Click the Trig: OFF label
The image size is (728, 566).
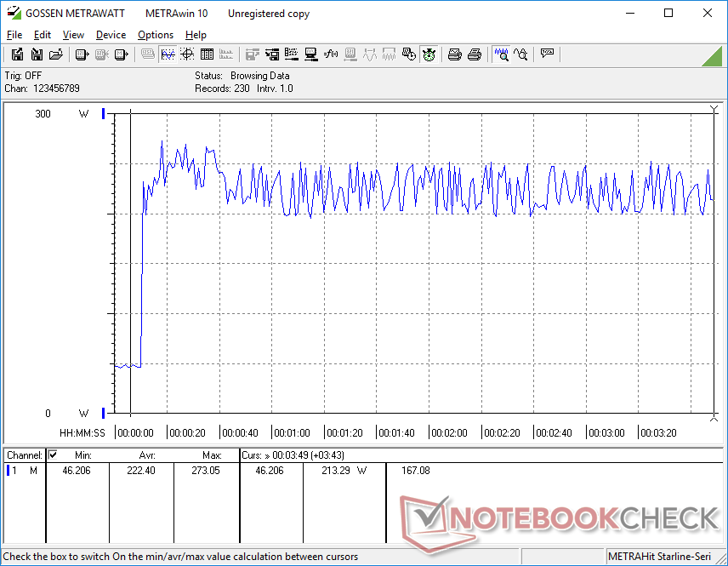coord(23,75)
